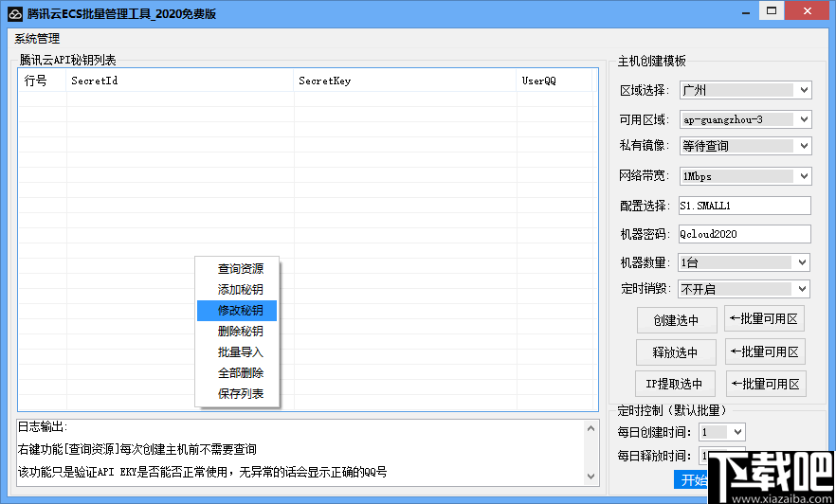Open the 每日创建时间 dropdown
This screenshot has width=836, height=504.
(722, 432)
